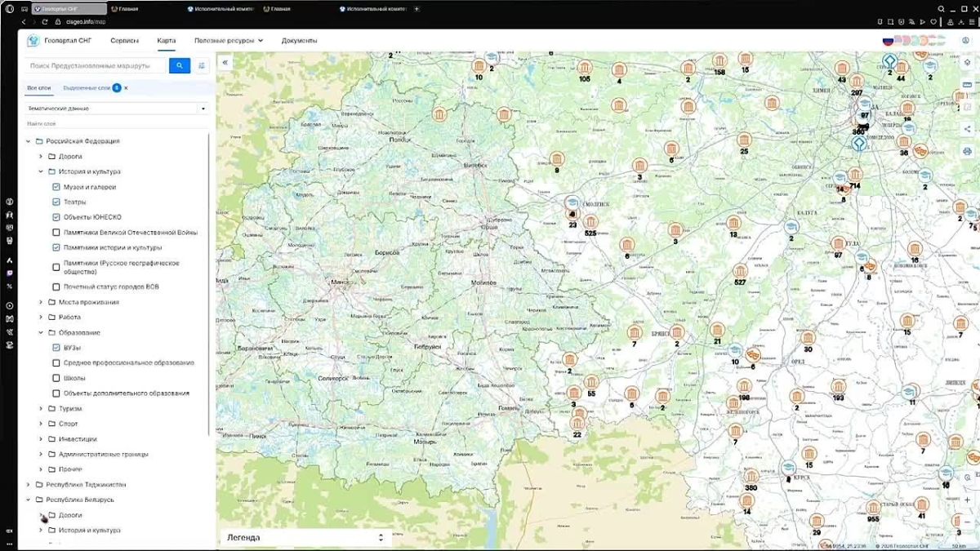Click the blue search button
Screen dimensions: 980x551
180,65
